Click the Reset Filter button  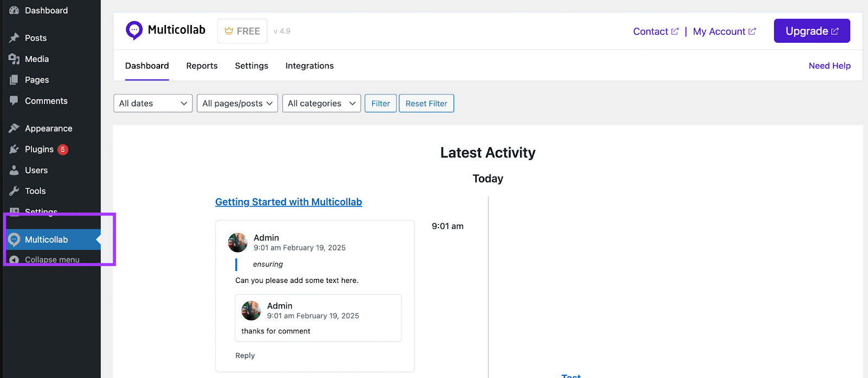(x=426, y=103)
